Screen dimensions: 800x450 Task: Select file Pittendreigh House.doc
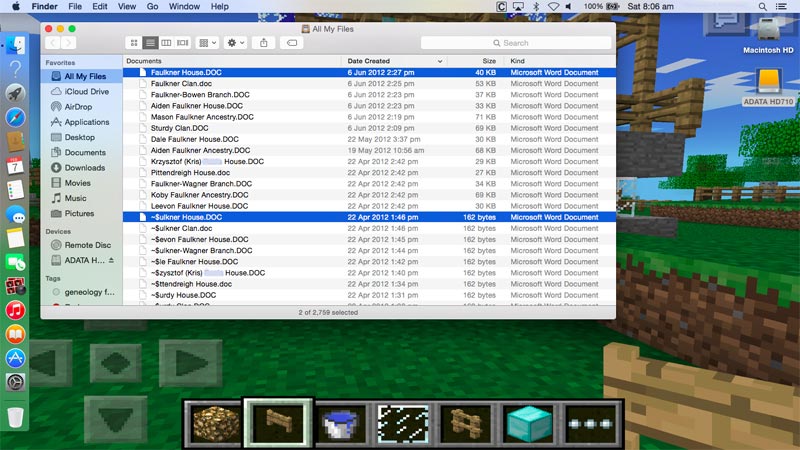tap(369, 172)
